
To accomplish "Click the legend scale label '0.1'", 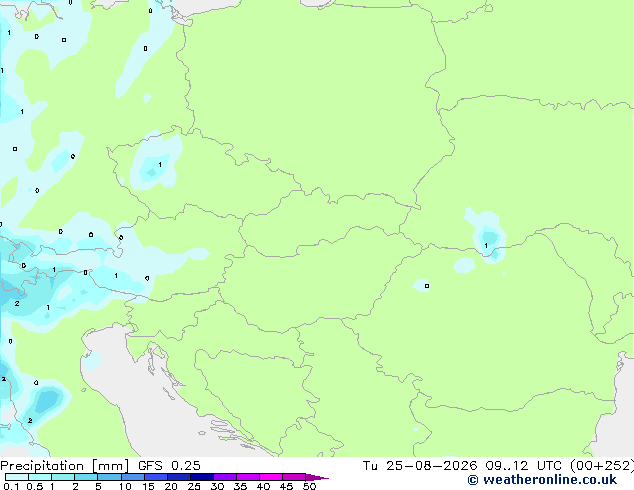I will [x=11, y=486].
